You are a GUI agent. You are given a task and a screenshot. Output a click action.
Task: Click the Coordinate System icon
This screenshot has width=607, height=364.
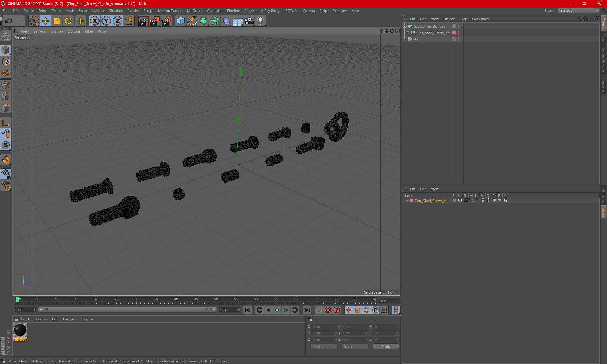click(129, 21)
